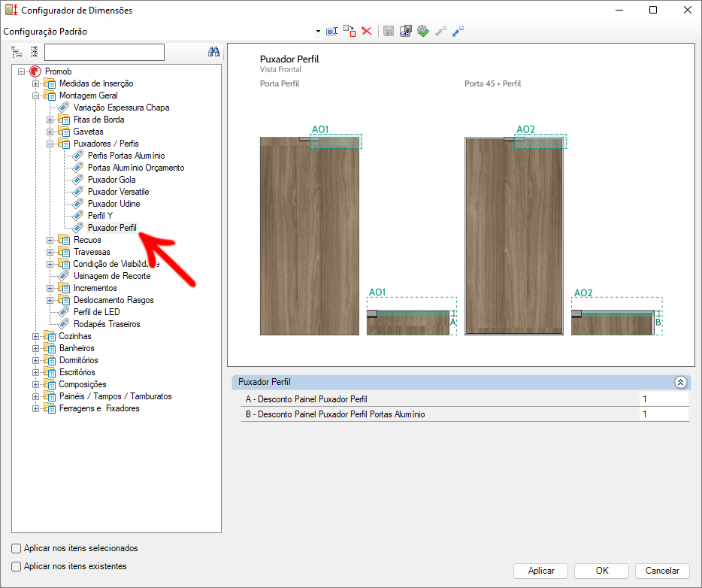The height and width of the screenshot is (588, 702).
Task: Expand the Dormitórios node
Action: pos(35,360)
